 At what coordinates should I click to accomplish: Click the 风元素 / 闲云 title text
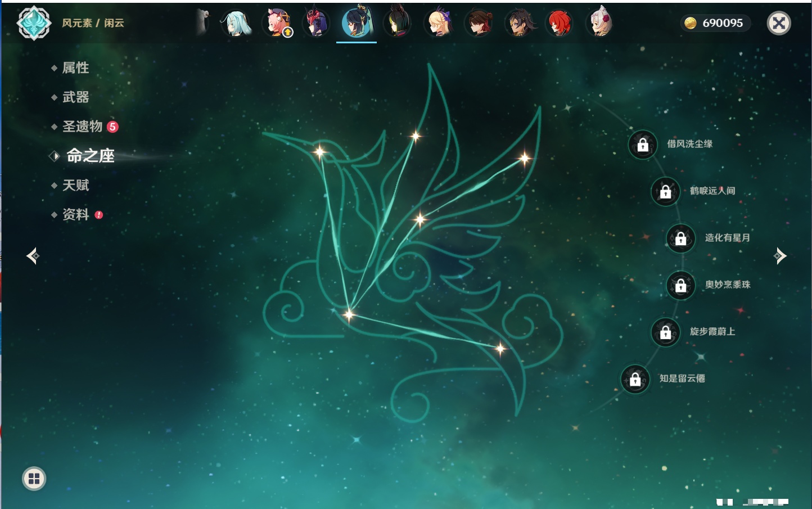coord(93,23)
